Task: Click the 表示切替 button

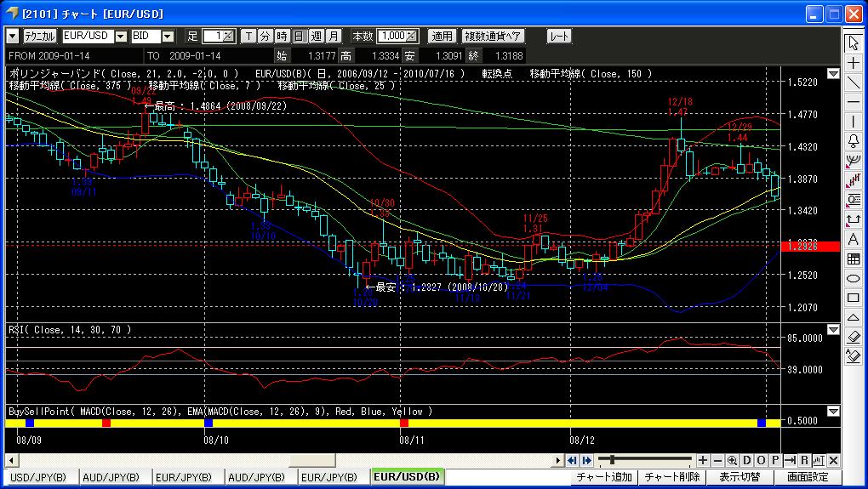Action: click(x=740, y=477)
